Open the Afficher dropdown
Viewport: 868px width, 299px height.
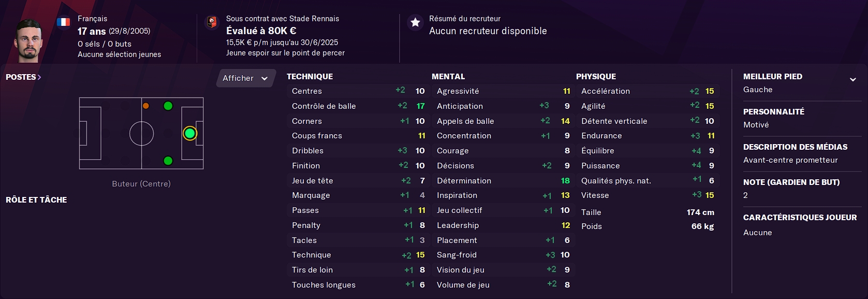point(246,78)
